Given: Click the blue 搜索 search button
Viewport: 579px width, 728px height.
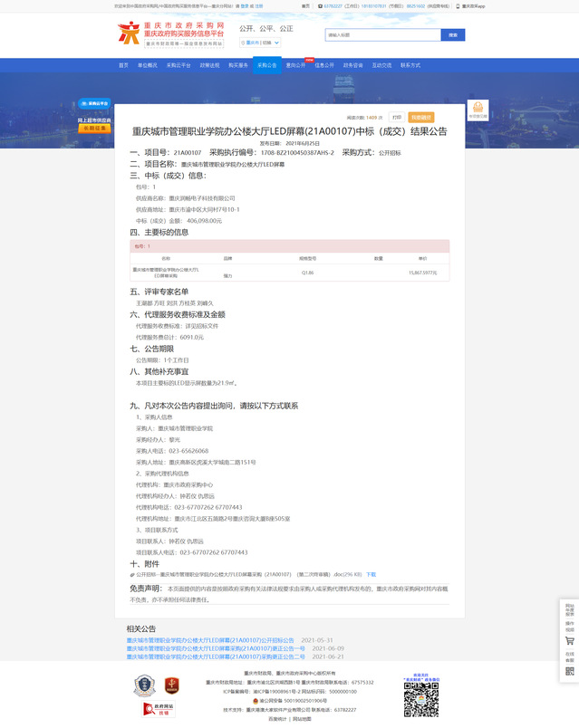Looking at the screenshot, I should click(453, 34).
